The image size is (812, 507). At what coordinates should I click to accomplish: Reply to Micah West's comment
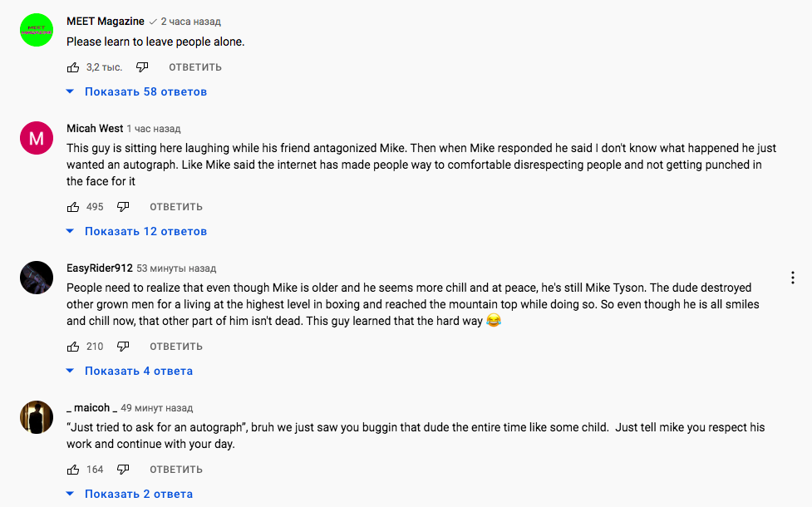(x=176, y=207)
